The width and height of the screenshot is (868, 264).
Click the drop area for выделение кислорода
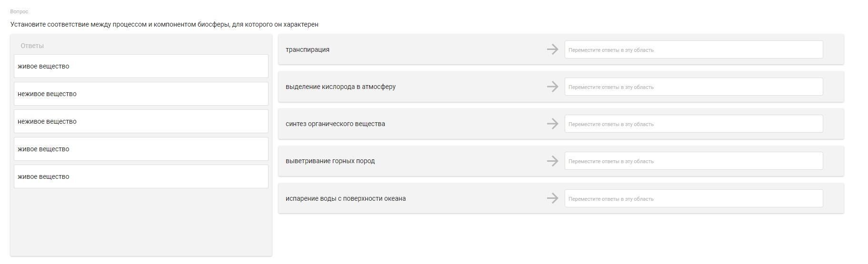coord(693,87)
